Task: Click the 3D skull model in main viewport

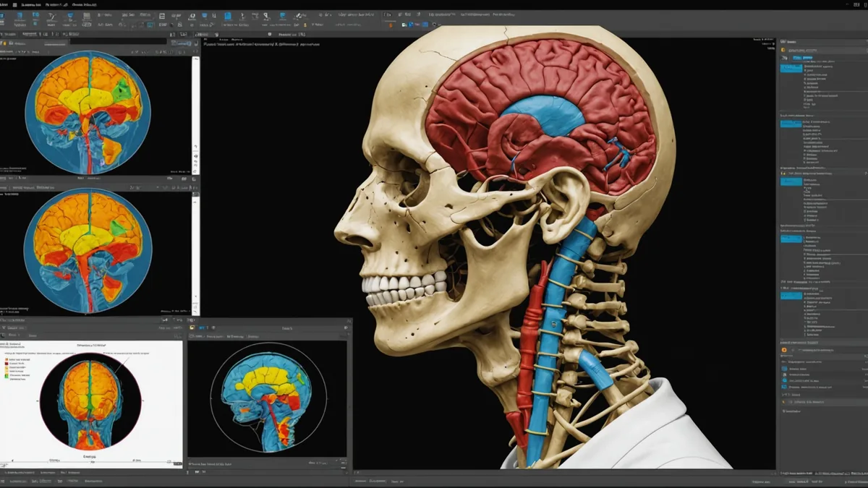Action: click(506, 246)
